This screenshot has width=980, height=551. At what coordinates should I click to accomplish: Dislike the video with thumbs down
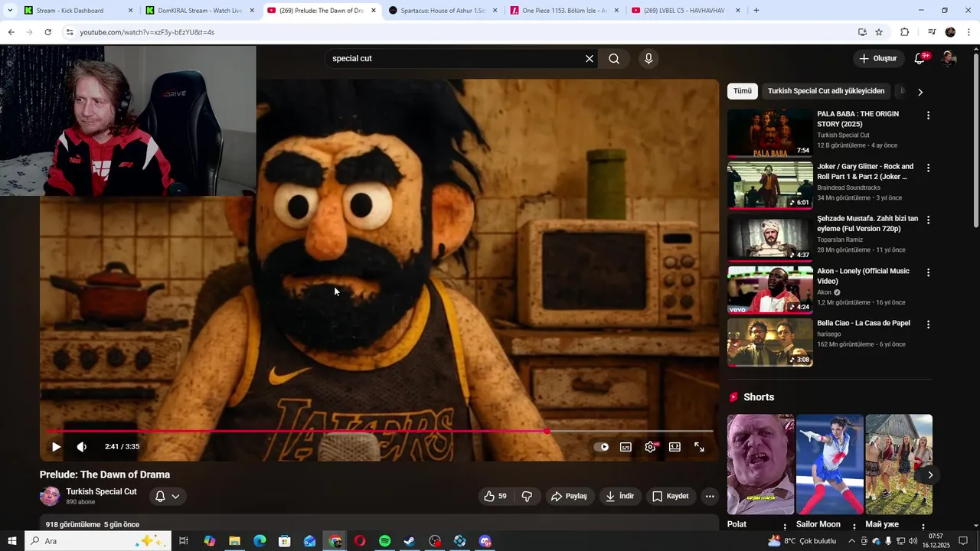(527, 497)
